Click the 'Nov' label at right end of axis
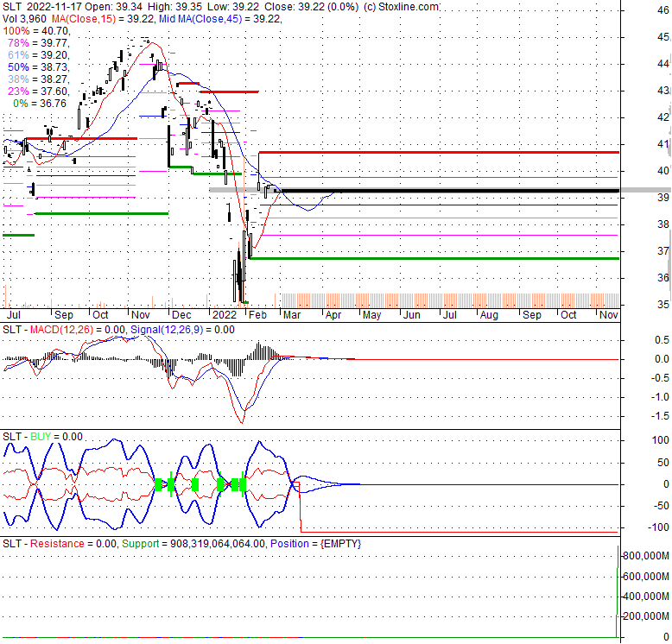 click(609, 315)
